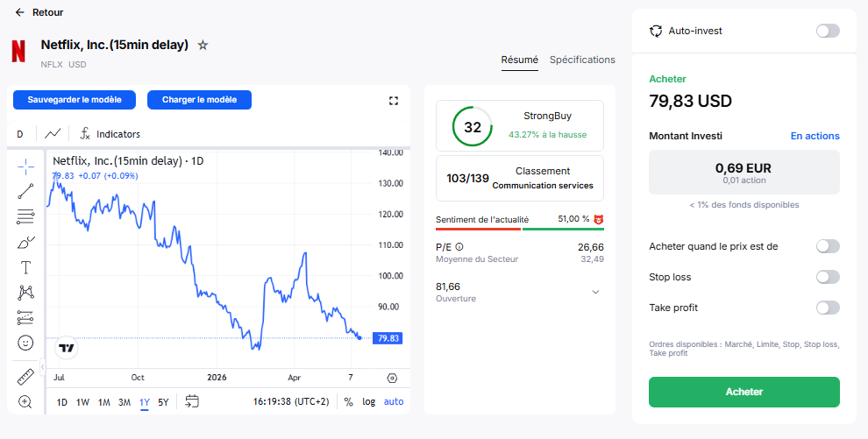The height and width of the screenshot is (439, 868).
Task: Open the chart patterns tool
Action: click(25, 293)
